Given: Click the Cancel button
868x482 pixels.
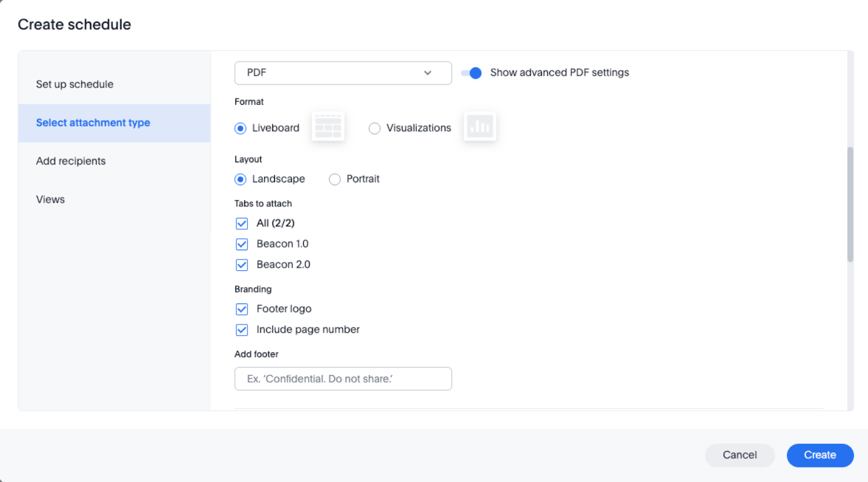Looking at the screenshot, I should point(739,455).
